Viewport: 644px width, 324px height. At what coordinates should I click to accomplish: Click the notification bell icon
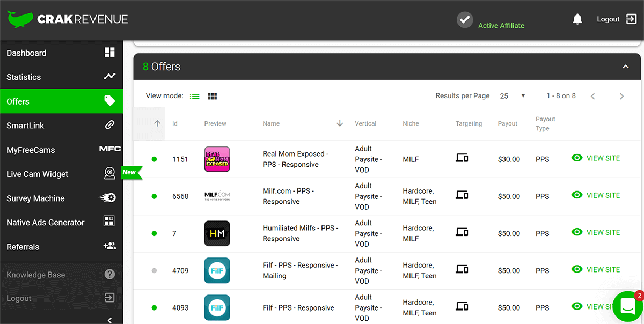click(x=577, y=19)
